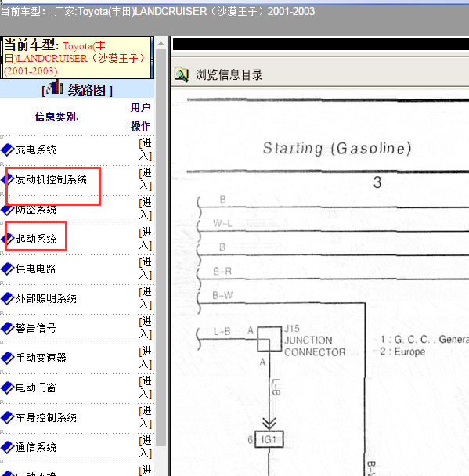469x476 pixels.
Task: Open the 发动机控制系统 category
Action: (x=51, y=179)
